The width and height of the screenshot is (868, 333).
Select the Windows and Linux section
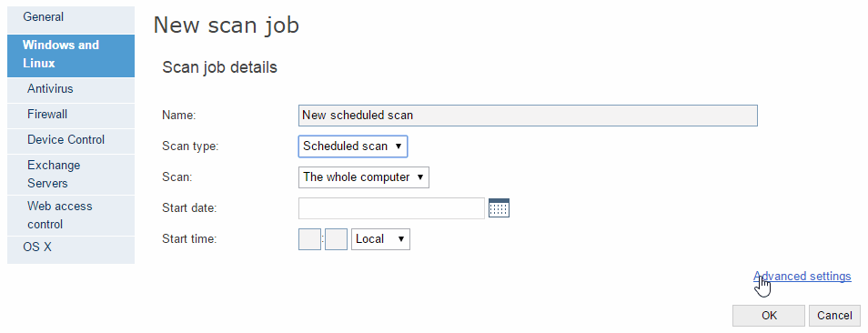pos(71,55)
